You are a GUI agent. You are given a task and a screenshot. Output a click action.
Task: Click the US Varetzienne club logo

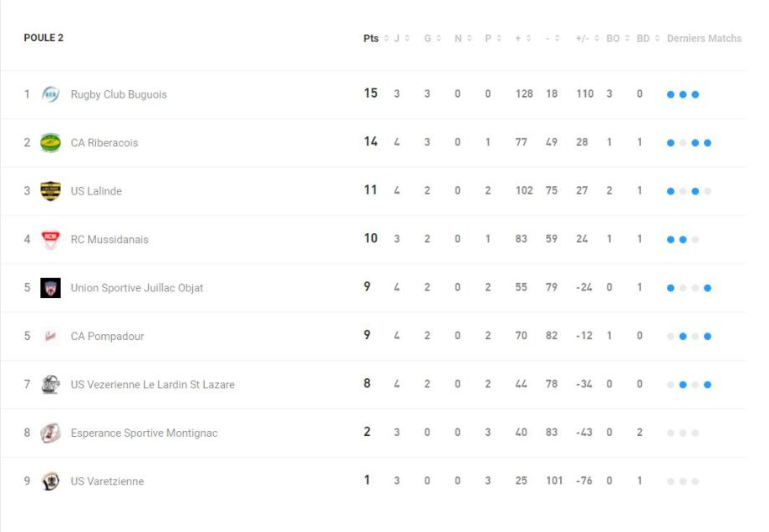coord(50,482)
